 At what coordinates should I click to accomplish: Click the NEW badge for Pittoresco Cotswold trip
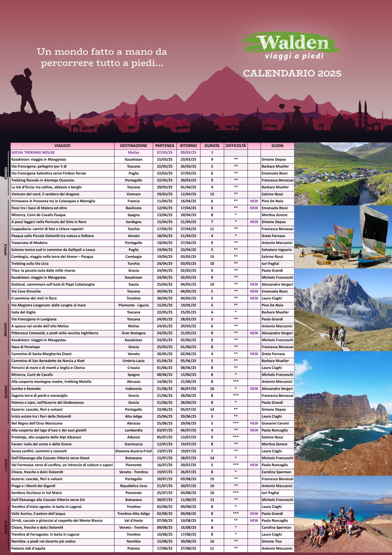pos(254,333)
